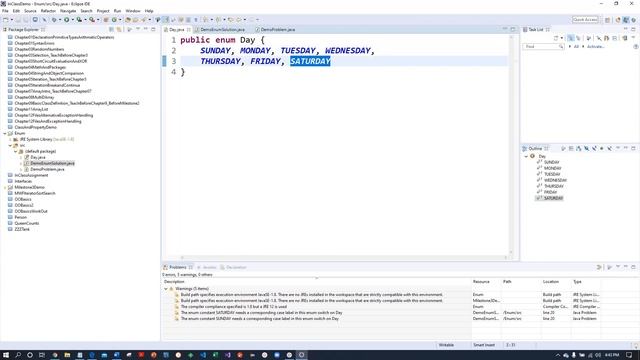The width and height of the screenshot is (640, 360).
Task: Open the Navigate menu
Action: click(x=68, y=11)
